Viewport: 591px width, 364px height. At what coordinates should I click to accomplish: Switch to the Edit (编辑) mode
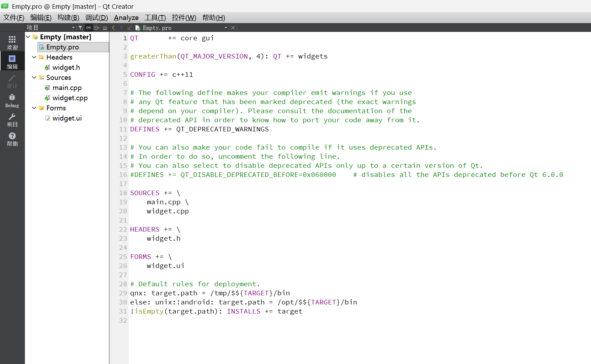point(12,62)
